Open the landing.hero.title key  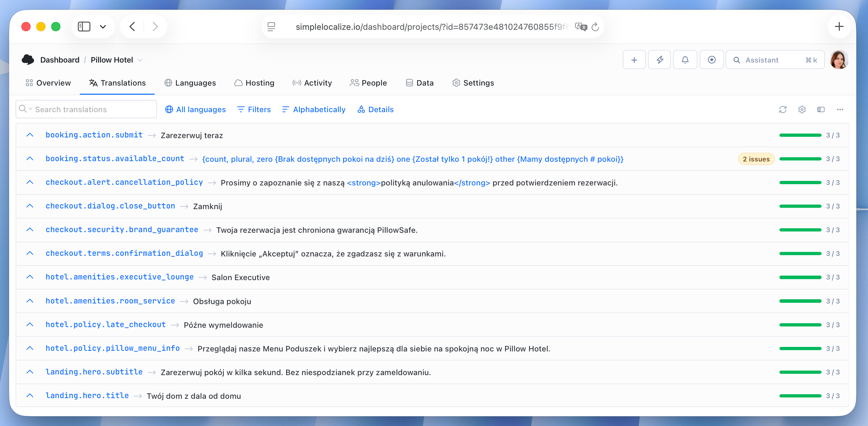click(x=87, y=396)
